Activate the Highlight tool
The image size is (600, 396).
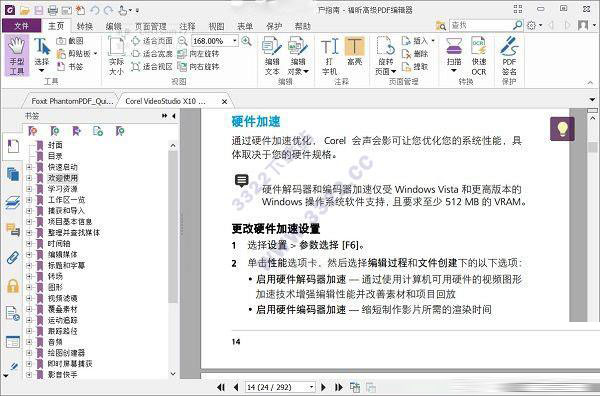pyautogui.click(x=354, y=52)
